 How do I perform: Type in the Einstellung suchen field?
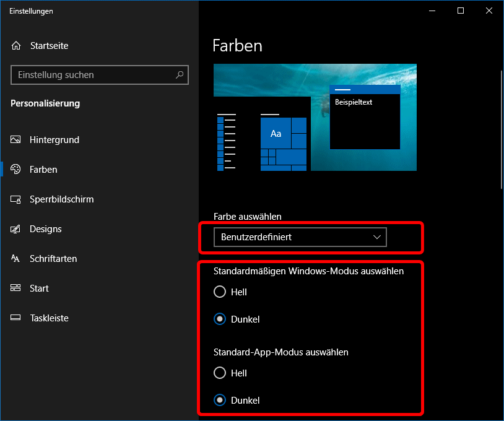93,75
